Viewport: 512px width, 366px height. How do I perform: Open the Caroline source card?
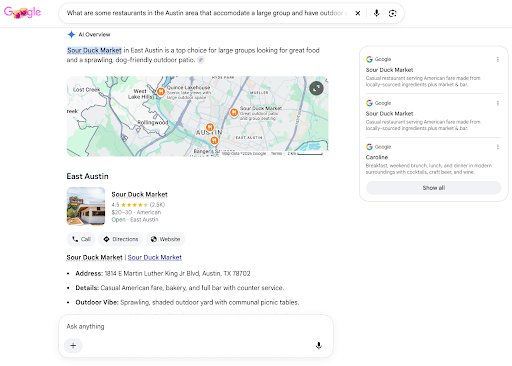coord(433,159)
